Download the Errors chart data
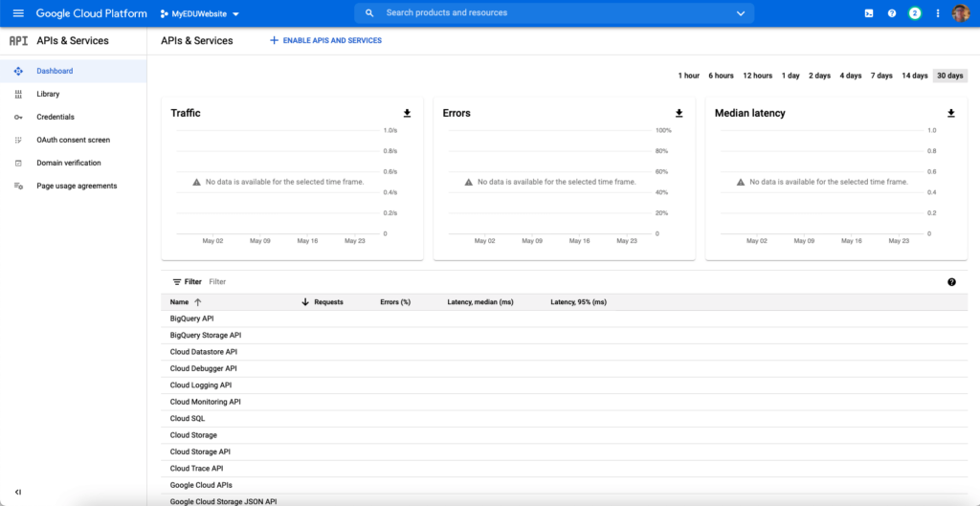Screen dimensions: 980x506 click(679, 113)
